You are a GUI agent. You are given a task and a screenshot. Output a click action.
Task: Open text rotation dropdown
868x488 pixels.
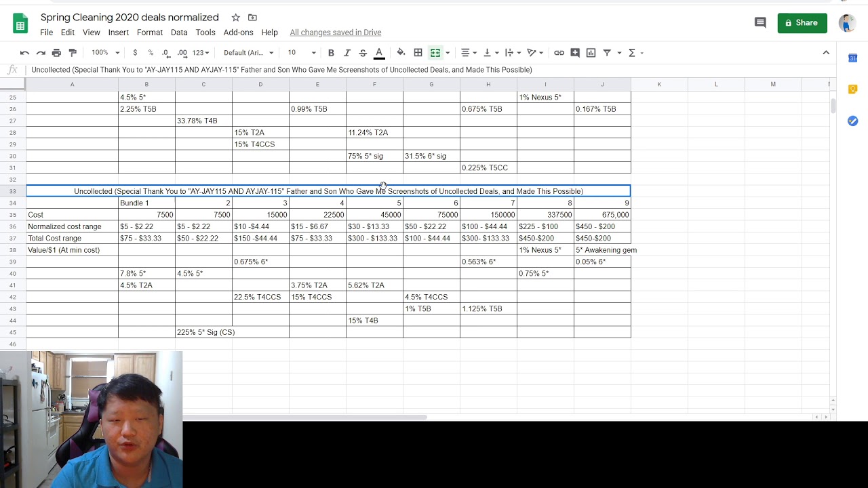click(x=535, y=53)
